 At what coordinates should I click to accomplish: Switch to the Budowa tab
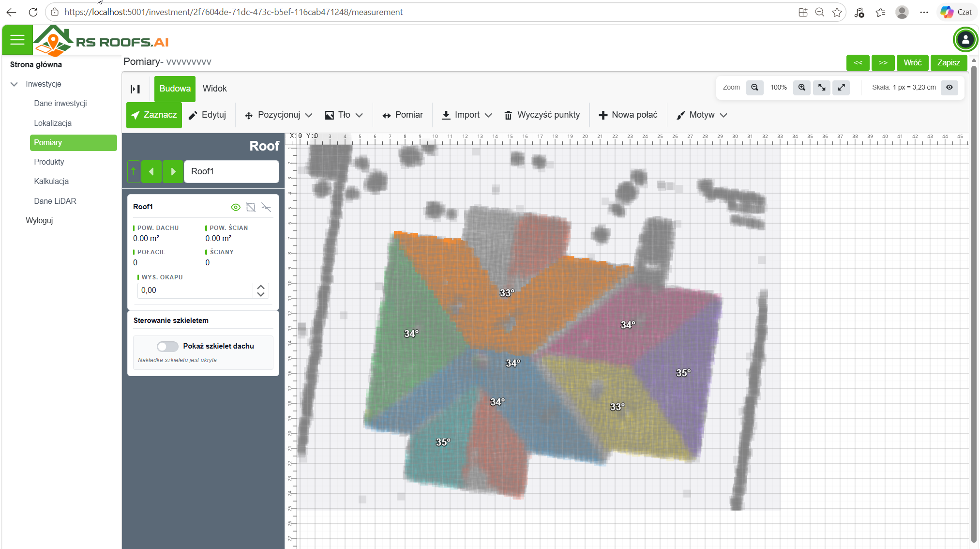pos(175,89)
